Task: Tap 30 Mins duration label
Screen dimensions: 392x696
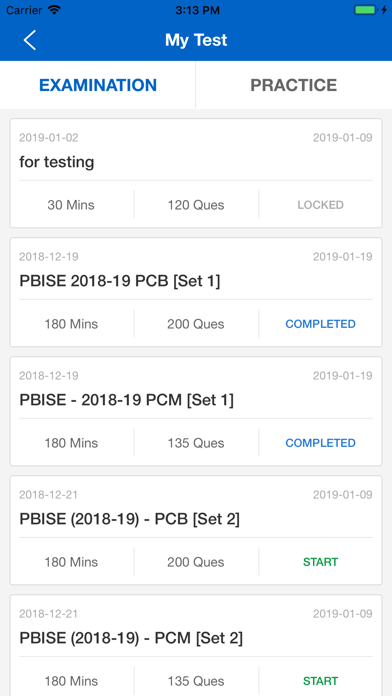Action: click(71, 205)
